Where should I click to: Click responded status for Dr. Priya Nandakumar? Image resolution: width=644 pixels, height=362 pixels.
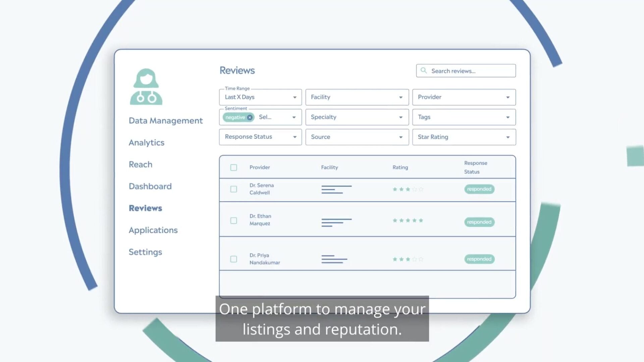point(479,259)
